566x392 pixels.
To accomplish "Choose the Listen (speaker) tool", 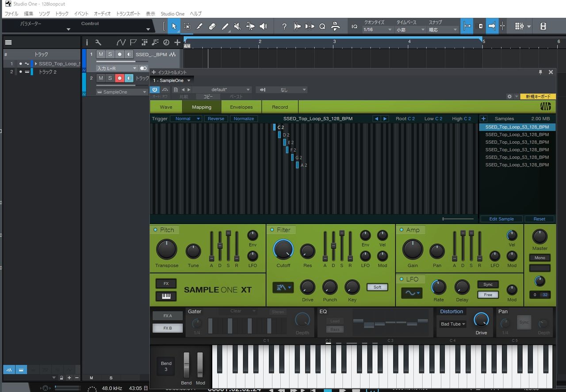I will [x=263, y=27].
